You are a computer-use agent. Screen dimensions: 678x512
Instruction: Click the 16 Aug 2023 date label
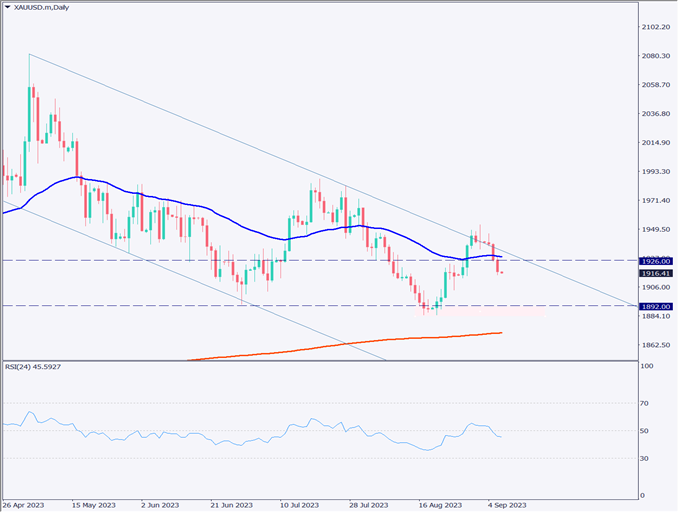tap(439, 505)
